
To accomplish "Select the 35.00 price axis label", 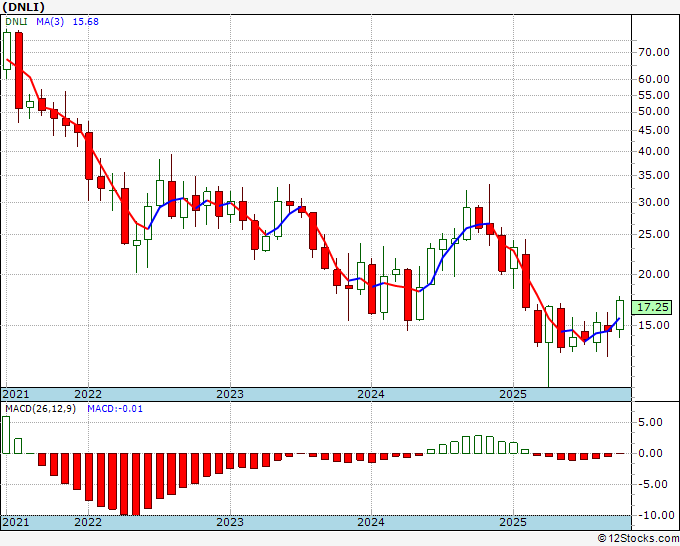I will pyautogui.click(x=654, y=175).
